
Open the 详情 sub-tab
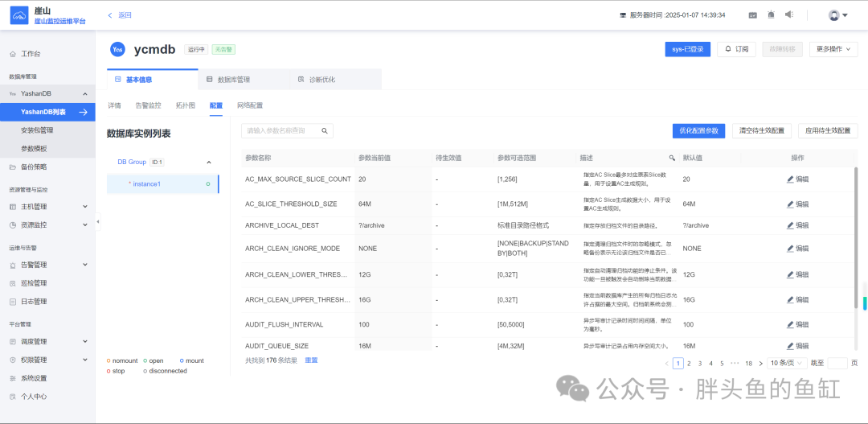click(115, 105)
